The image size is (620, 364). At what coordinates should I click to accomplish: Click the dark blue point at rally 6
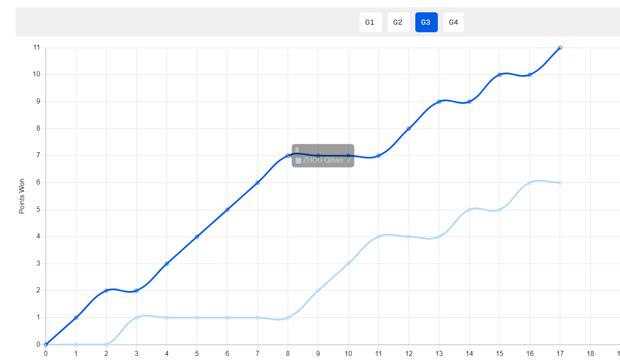[x=227, y=210]
